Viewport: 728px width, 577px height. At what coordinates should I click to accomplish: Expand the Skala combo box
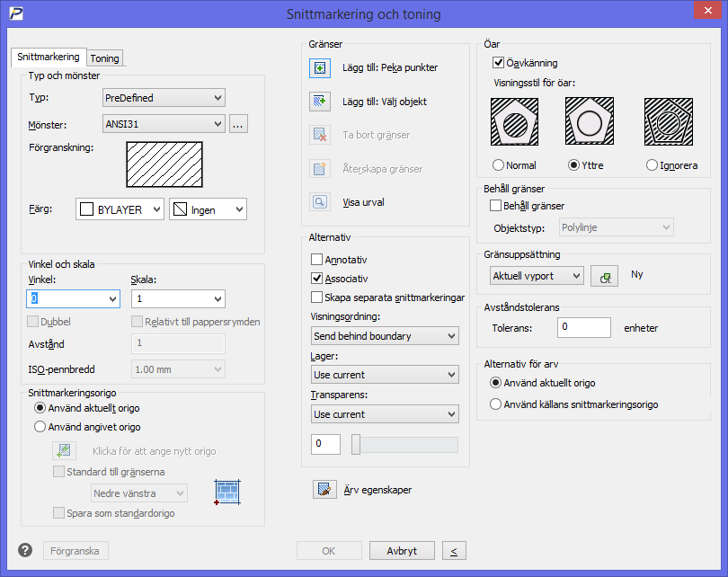218,299
